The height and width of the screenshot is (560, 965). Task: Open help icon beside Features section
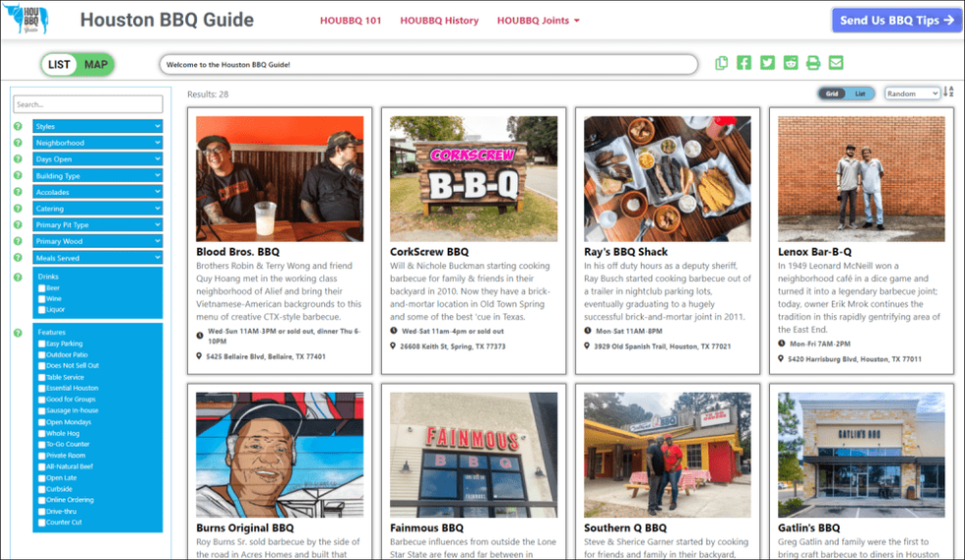(x=18, y=333)
